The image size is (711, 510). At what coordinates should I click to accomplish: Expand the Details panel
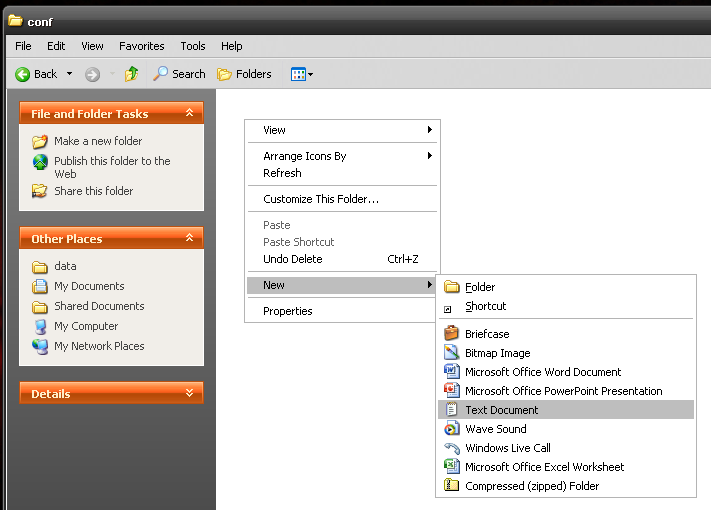[189, 394]
